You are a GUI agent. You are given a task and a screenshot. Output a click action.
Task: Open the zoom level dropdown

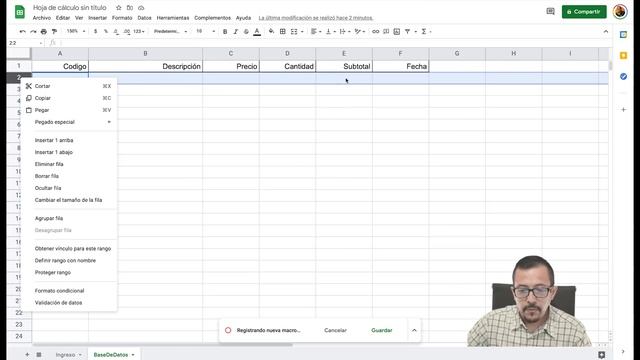click(76, 31)
